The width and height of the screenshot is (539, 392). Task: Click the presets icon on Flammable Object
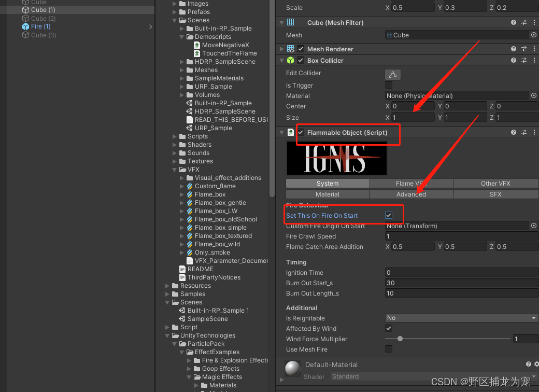pos(523,132)
